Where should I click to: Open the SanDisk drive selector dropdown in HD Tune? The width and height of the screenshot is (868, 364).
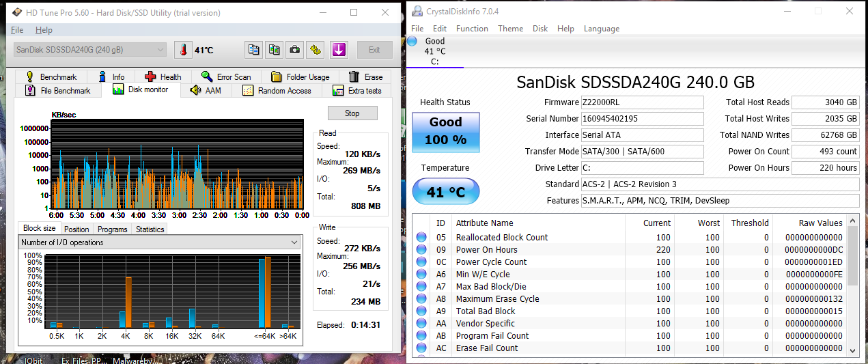pos(89,50)
